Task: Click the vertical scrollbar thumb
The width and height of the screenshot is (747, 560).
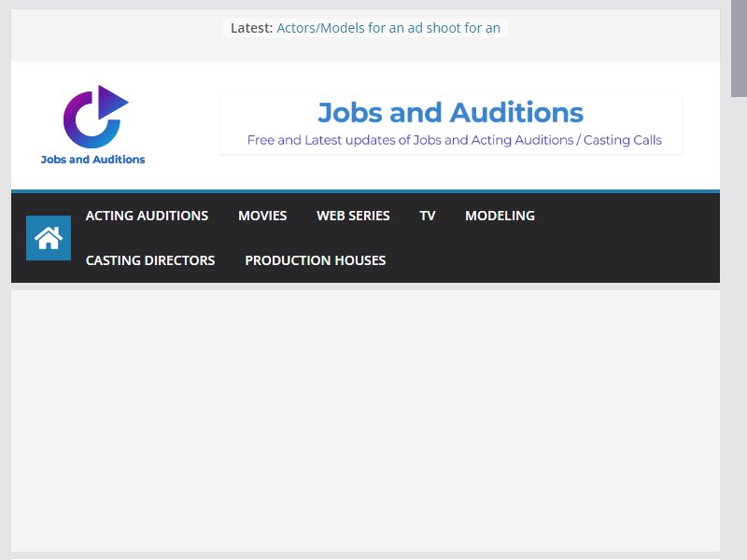Action: pos(739,48)
